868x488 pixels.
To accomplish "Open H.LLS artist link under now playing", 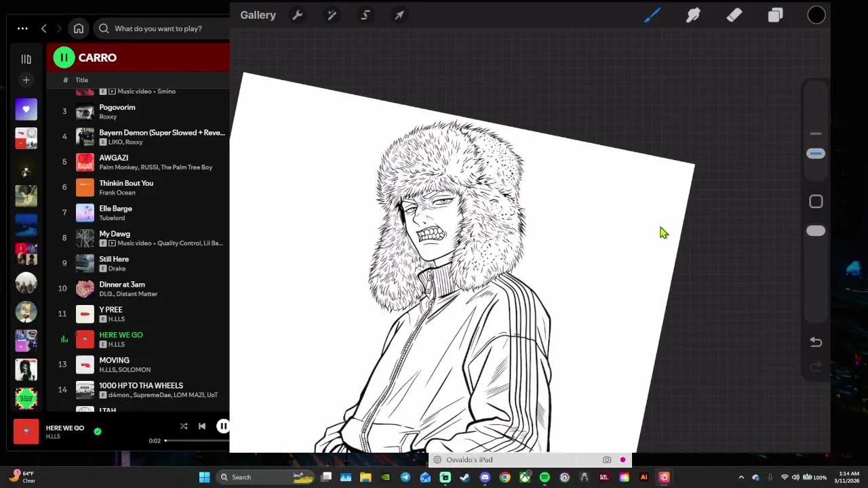I will pyautogui.click(x=53, y=436).
